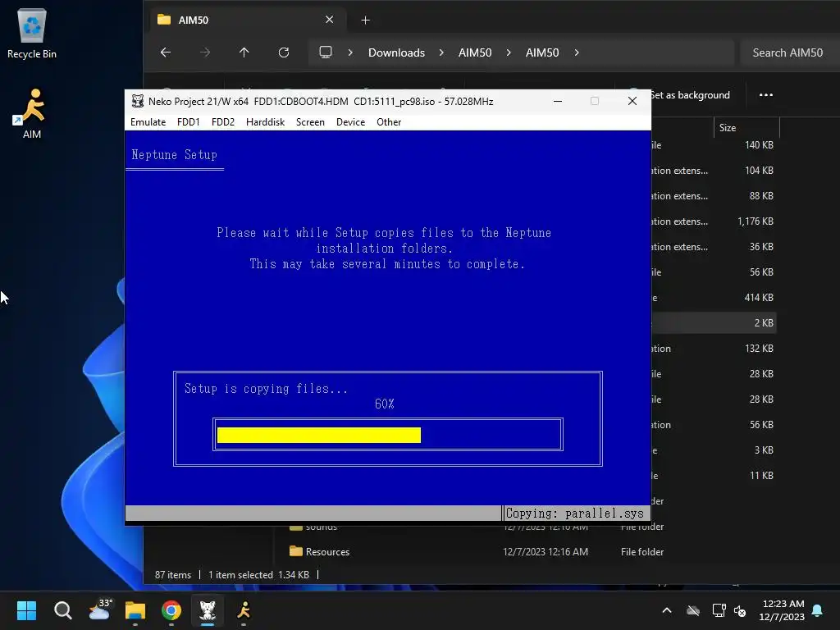The image size is (840, 630).
Task: Select the AIM desktop shortcut icon
Action: 32,113
